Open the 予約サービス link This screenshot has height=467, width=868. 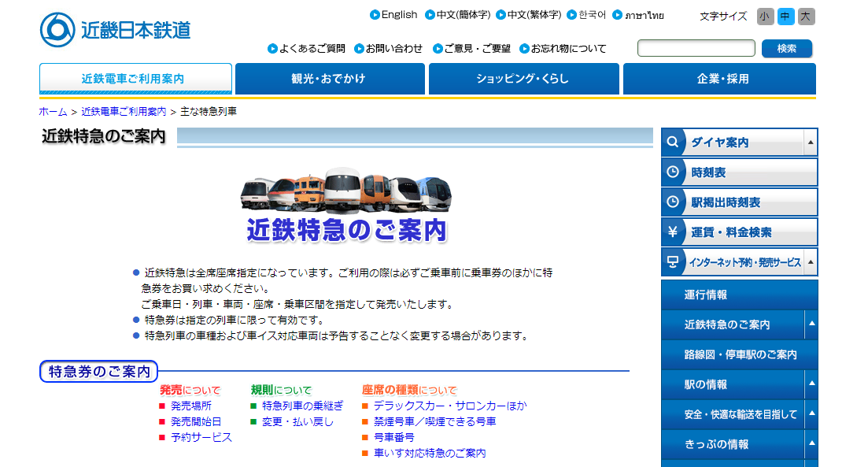(201, 438)
